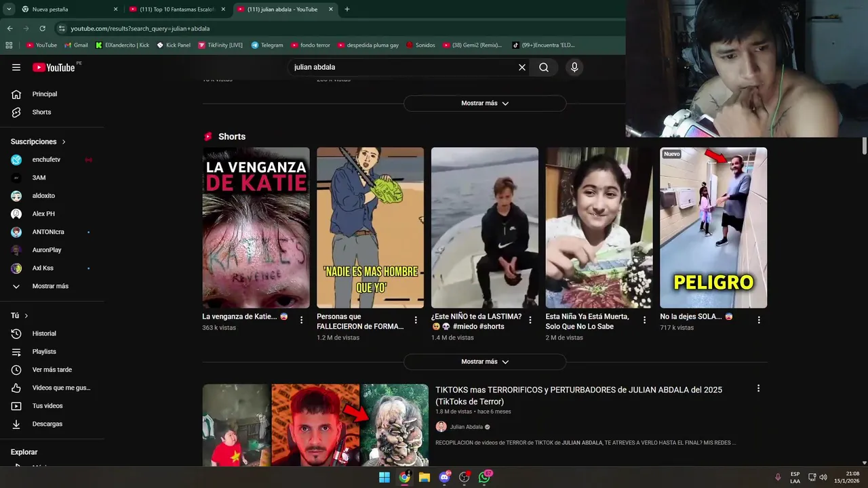Open options for No la dejes SOLA short
This screenshot has width=868, height=488.
[759, 320]
